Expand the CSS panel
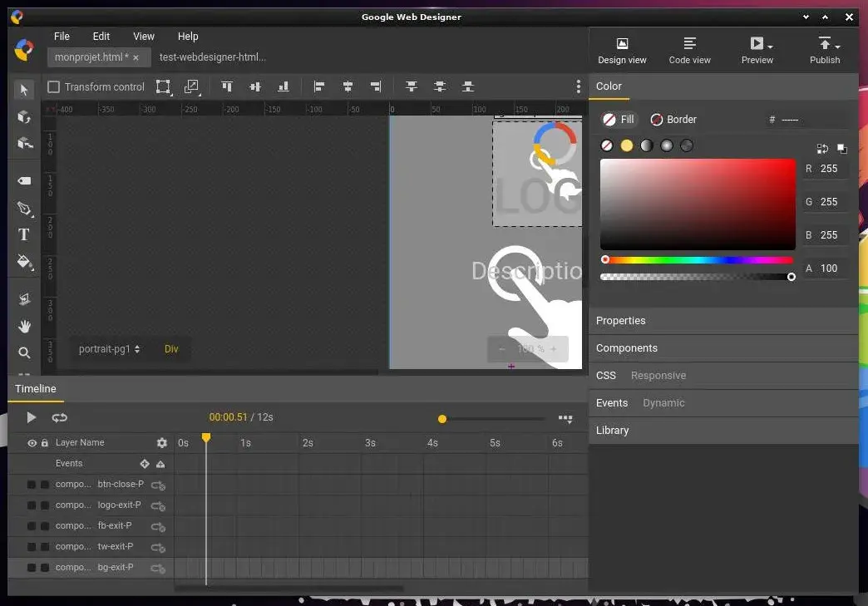 coord(605,376)
